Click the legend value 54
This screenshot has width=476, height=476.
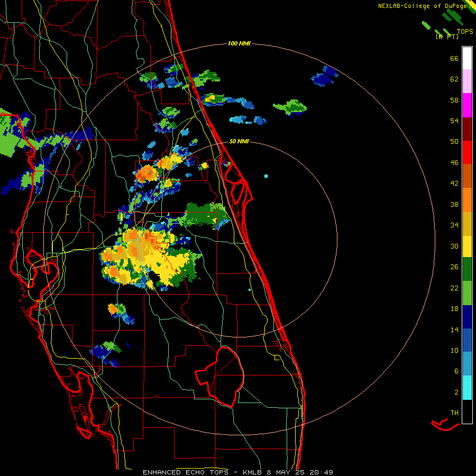pos(454,121)
